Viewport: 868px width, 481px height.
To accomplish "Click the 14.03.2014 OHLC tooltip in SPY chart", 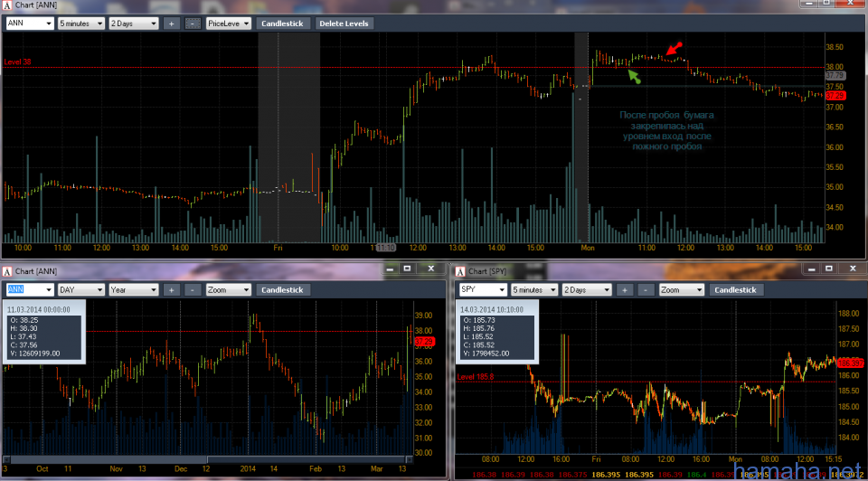I will click(497, 332).
